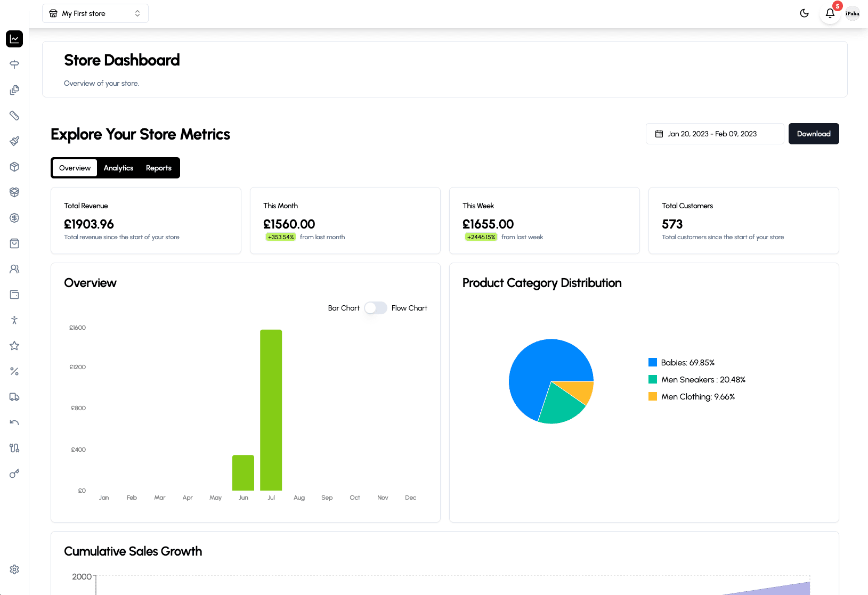Open the iPaha profile avatar
Viewport: 868px width, 595px height.
(852, 13)
